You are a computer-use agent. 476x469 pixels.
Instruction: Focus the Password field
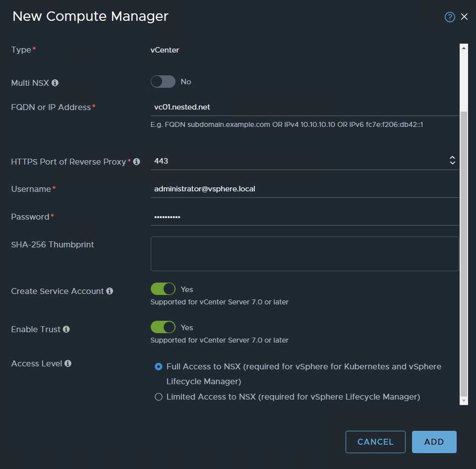click(304, 217)
